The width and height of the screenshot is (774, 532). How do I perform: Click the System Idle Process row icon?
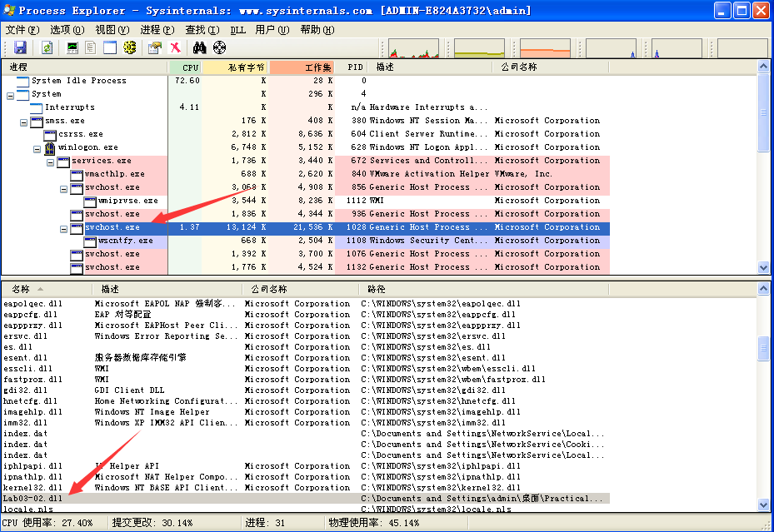click(22, 81)
